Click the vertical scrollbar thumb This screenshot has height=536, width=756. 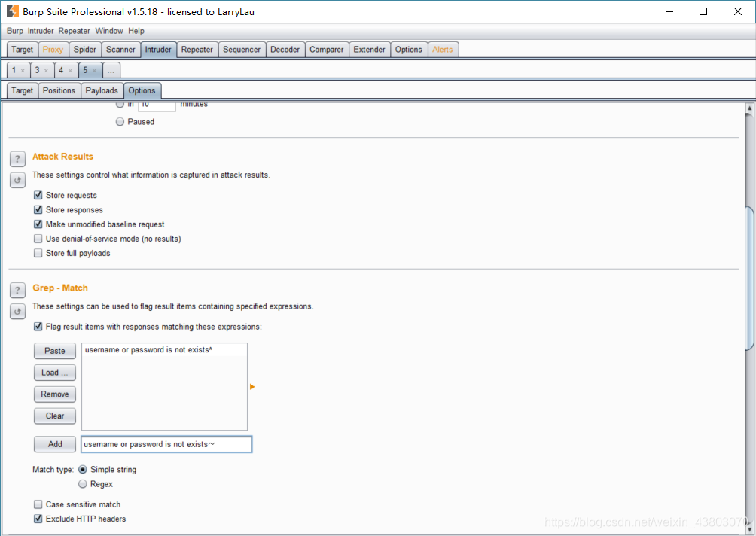coord(749,278)
